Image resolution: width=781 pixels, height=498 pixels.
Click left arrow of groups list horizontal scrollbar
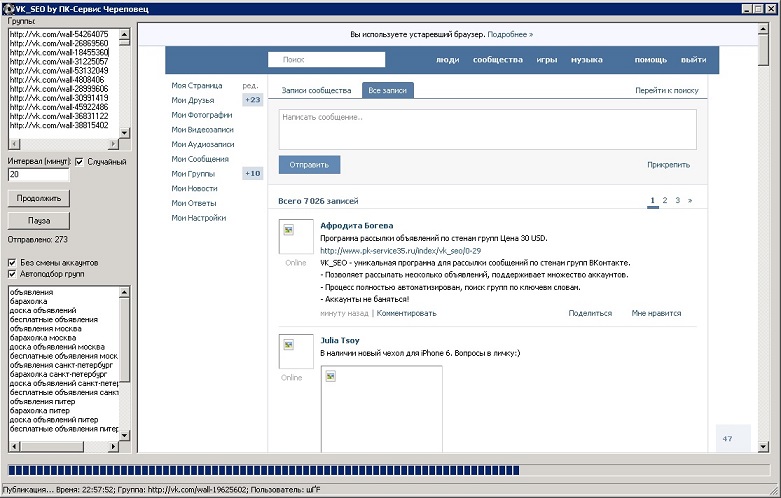tap(14, 144)
